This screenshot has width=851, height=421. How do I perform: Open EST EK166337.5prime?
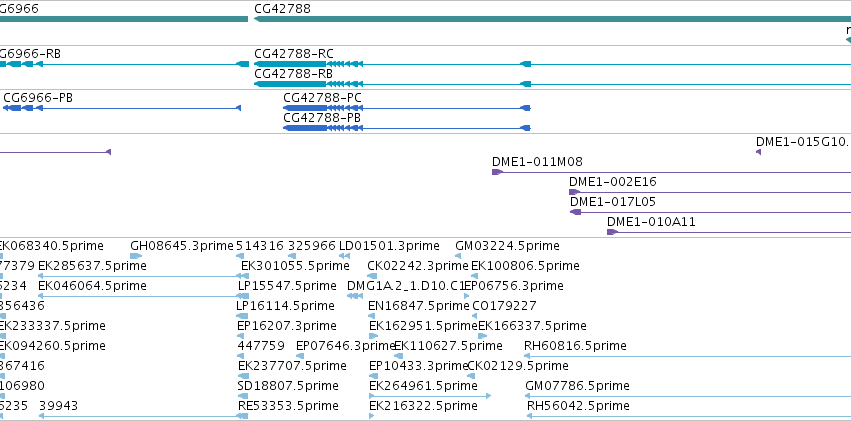click(x=532, y=326)
